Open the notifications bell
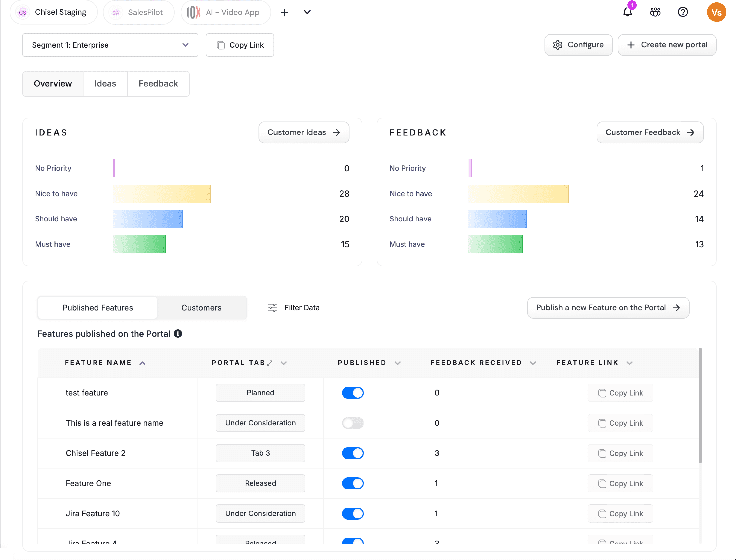736x560 pixels. tap(627, 12)
